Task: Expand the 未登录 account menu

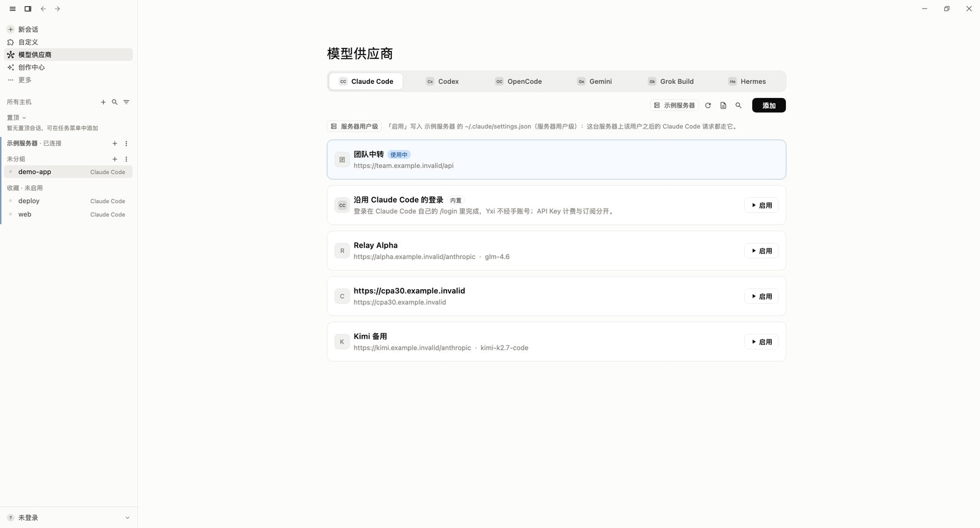Action: [68, 518]
